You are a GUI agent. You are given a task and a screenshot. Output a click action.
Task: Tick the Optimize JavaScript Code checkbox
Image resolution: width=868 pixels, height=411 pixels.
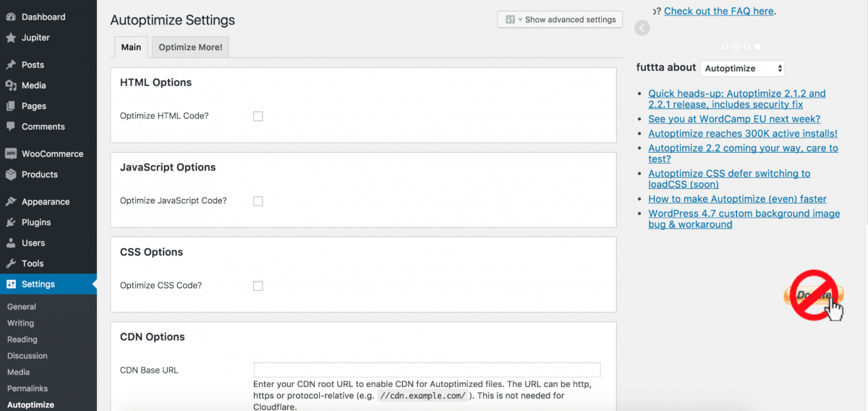click(258, 201)
